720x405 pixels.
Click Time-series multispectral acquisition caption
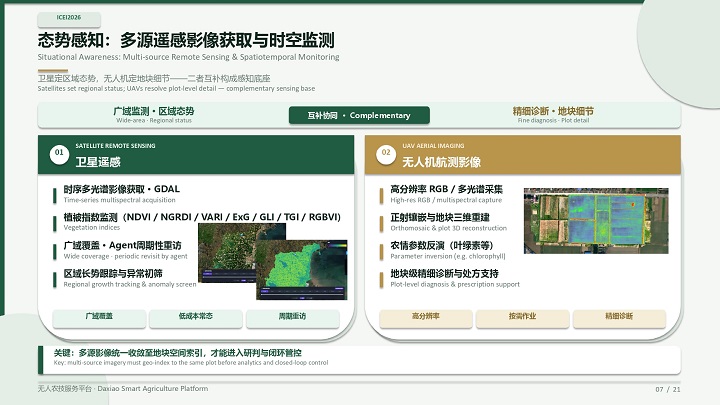[x=119, y=200]
